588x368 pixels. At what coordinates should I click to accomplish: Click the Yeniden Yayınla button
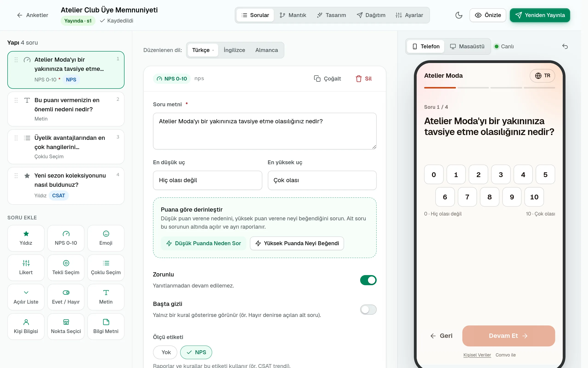(x=540, y=15)
